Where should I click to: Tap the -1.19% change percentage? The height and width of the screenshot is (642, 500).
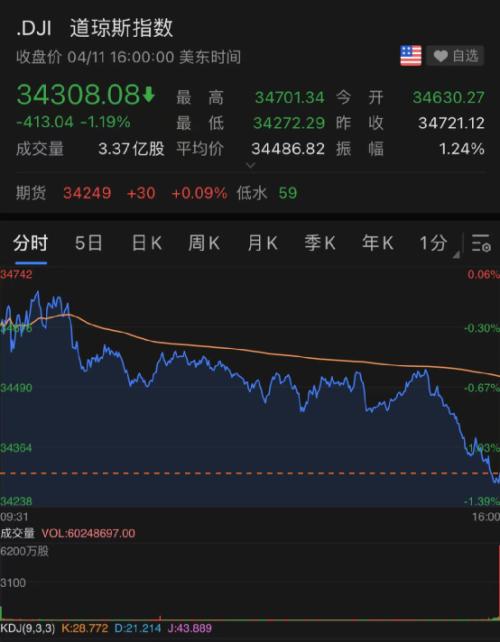(105, 122)
